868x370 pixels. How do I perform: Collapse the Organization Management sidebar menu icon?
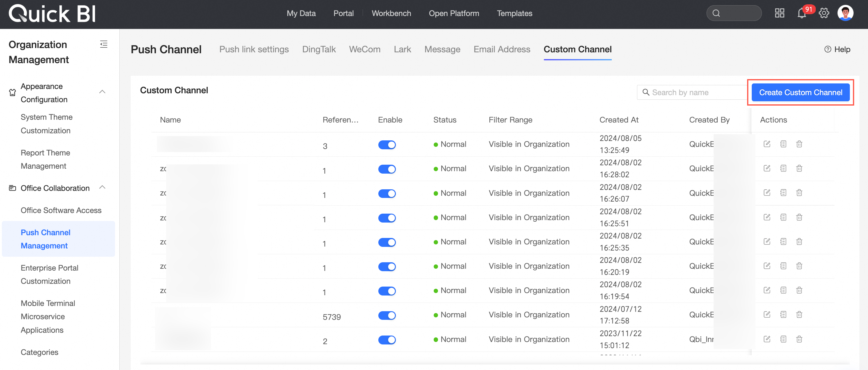tap(104, 44)
